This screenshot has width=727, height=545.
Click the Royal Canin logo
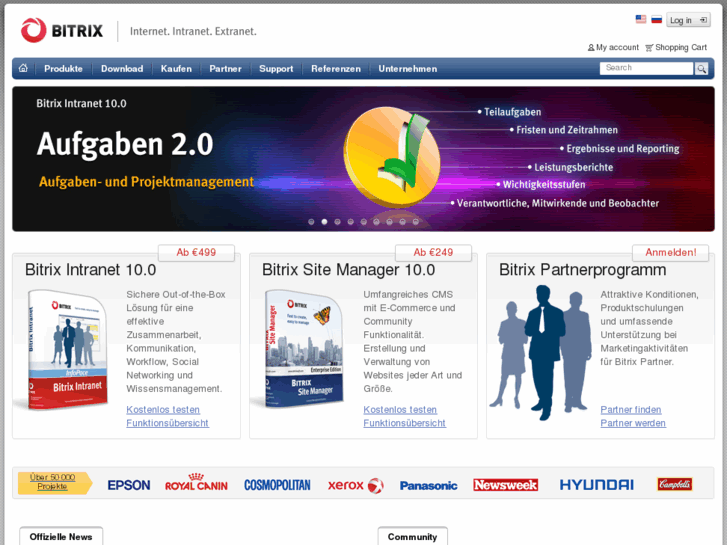[x=196, y=482]
